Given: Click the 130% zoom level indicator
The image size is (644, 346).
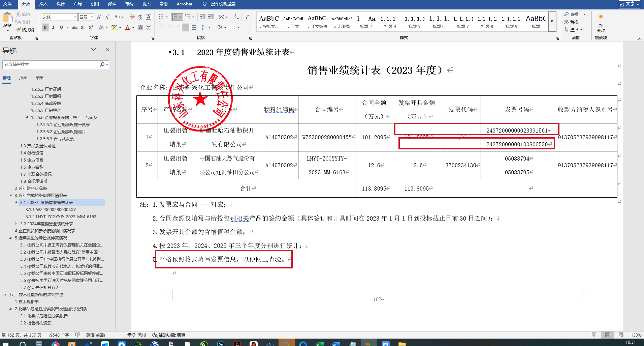Looking at the screenshot, I should pos(636,335).
